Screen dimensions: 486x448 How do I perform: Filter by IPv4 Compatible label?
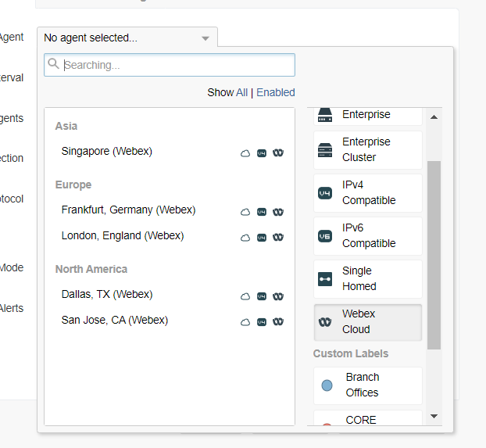coord(368,193)
